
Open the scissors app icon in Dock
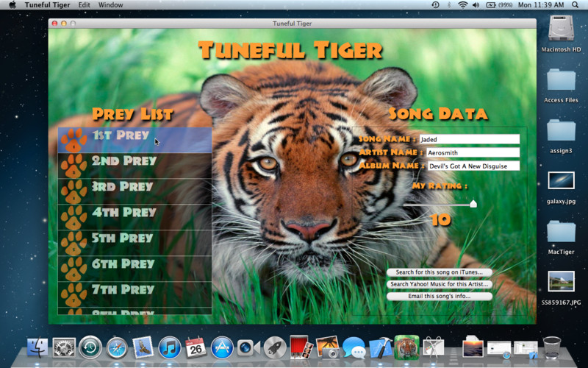[x=433, y=347]
